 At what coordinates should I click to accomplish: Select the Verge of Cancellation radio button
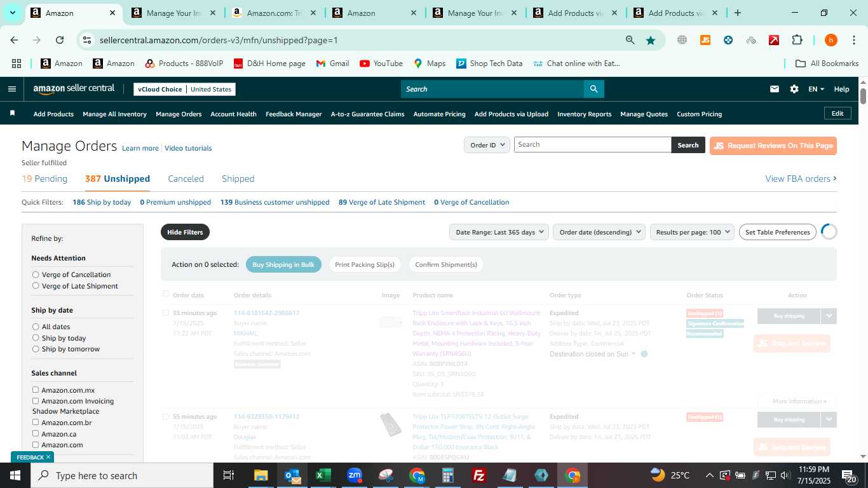36,274
